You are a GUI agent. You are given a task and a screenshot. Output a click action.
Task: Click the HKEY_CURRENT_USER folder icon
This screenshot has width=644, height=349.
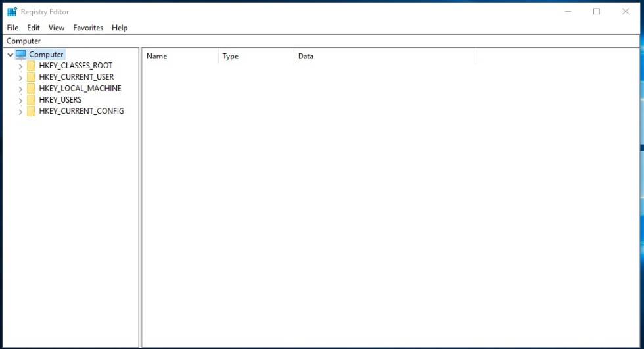(x=32, y=77)
